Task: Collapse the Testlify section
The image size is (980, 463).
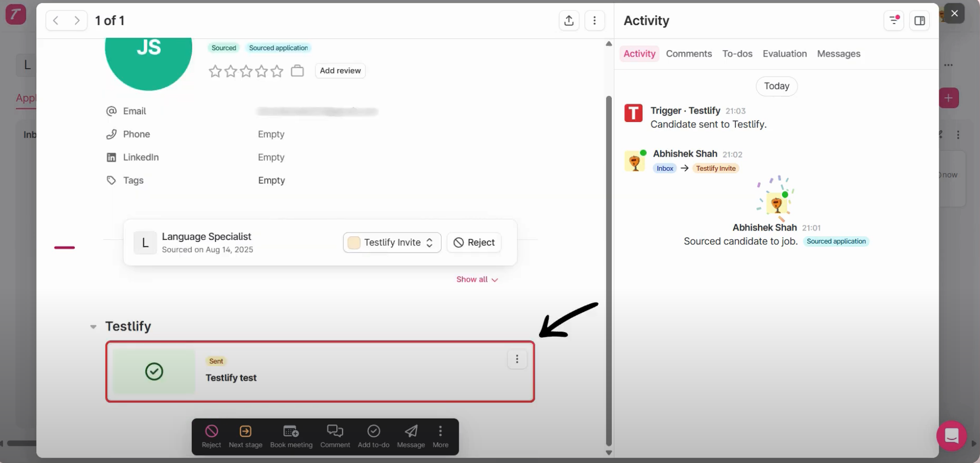Action: pyautogui.click(x=93, y=327)
